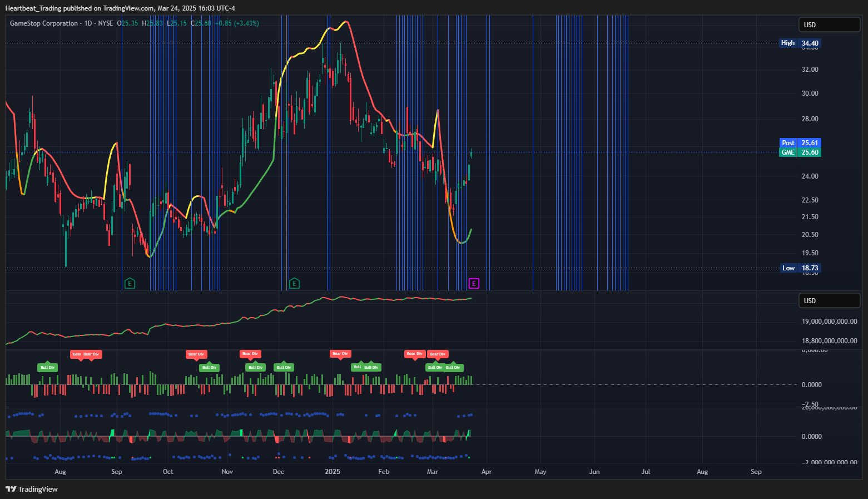The height and width of the screenshot is (499, 868).
Task: Click the Bear Div label above Mar
Action: (438, 354)
